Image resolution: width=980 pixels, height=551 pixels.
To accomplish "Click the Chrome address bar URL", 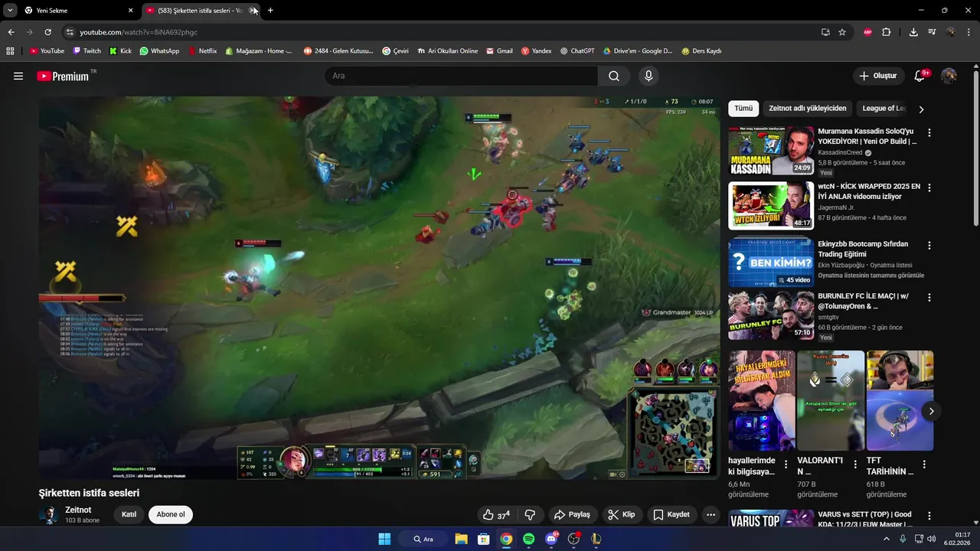I will tap(139, 32).
